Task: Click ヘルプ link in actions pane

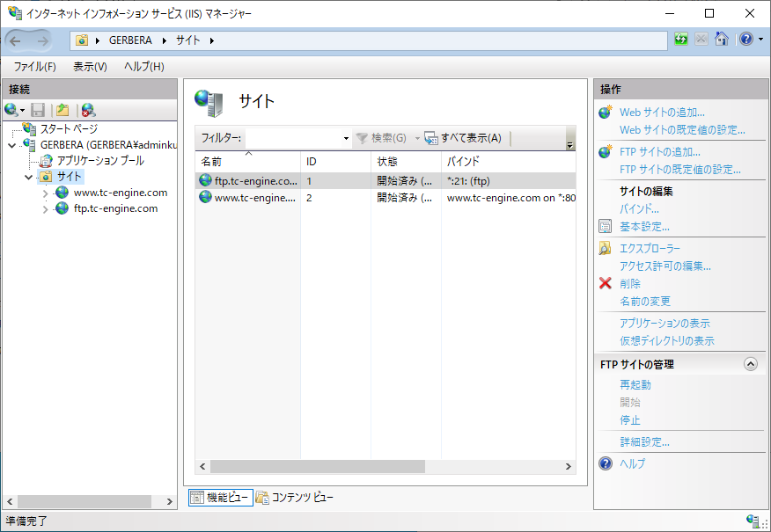Action: [x=632, y=463]
